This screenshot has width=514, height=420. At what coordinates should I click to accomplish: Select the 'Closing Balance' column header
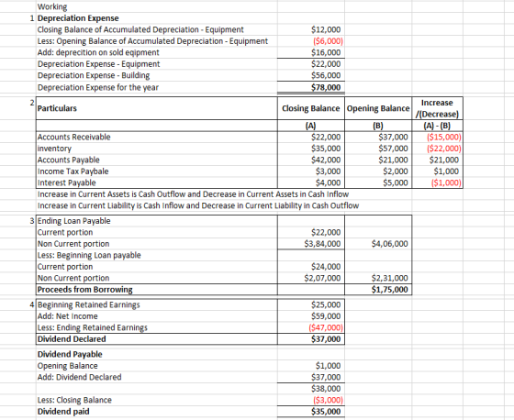tap(311, 108)
